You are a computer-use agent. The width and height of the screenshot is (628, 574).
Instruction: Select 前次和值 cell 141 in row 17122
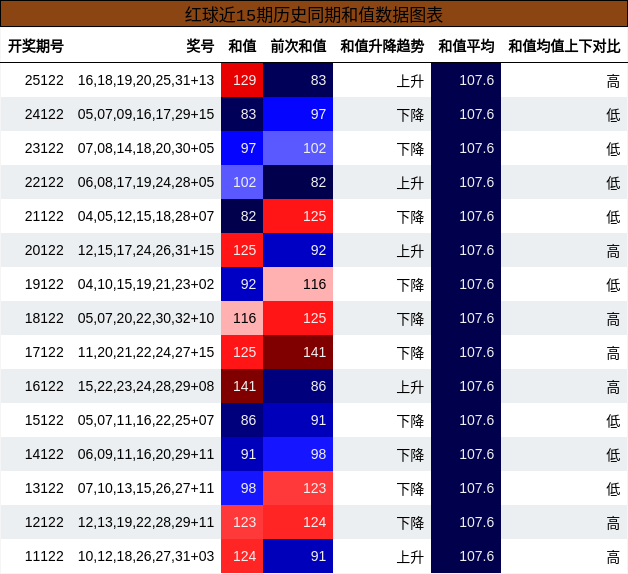298,352
